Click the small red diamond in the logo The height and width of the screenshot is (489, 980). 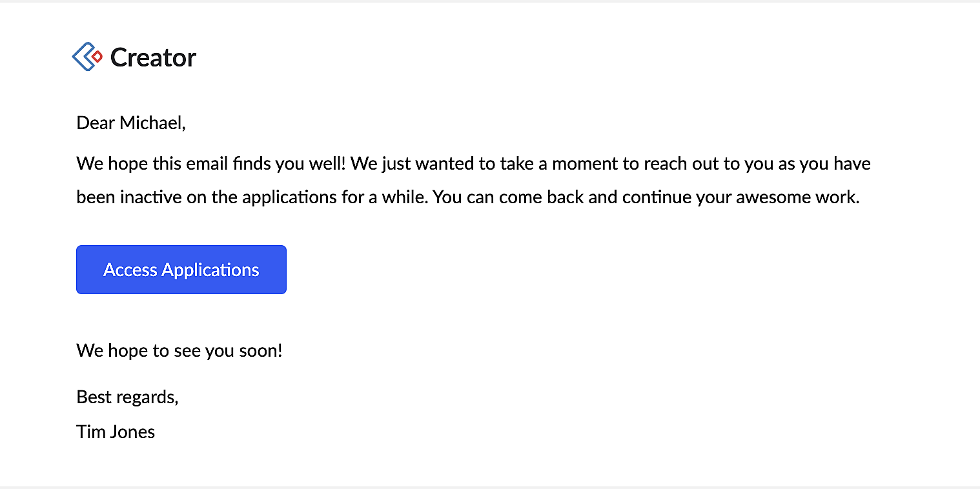(x=97, y=57)
